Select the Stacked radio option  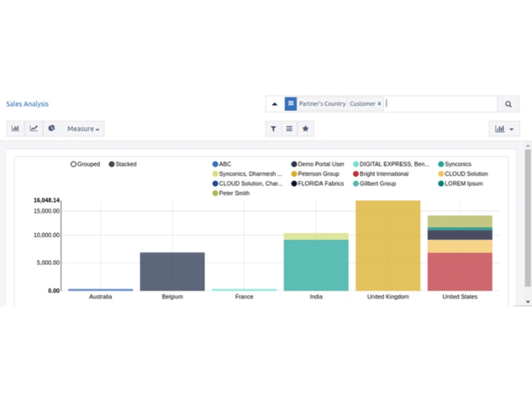(122, 164)
